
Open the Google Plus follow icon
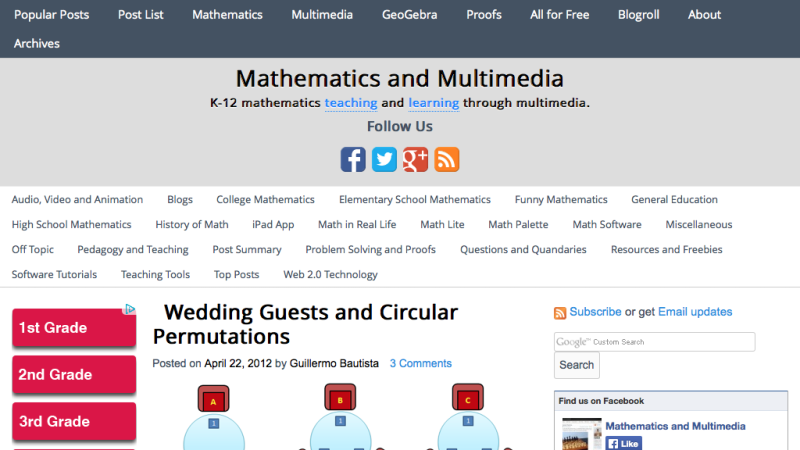(x=415, y=159)
